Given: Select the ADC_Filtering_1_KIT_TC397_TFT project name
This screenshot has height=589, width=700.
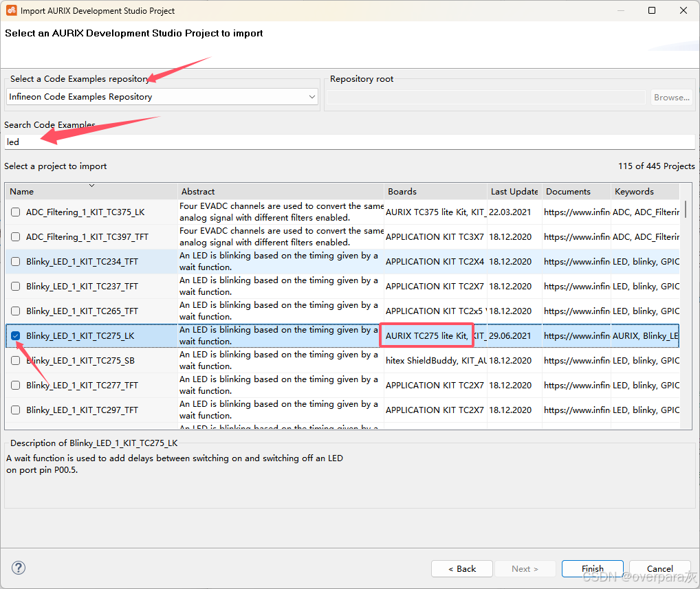Looking at the screenshot, I should point(87,236).
